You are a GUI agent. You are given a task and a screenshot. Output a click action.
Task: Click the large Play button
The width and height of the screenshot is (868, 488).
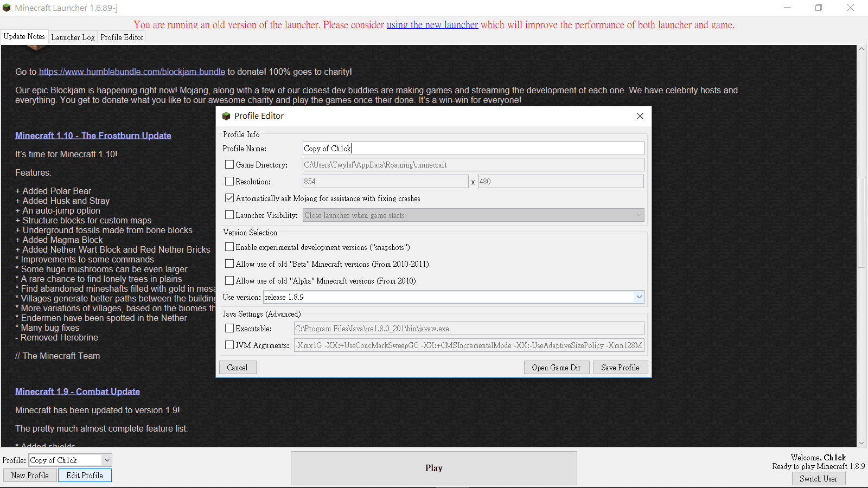click(433, 468)
